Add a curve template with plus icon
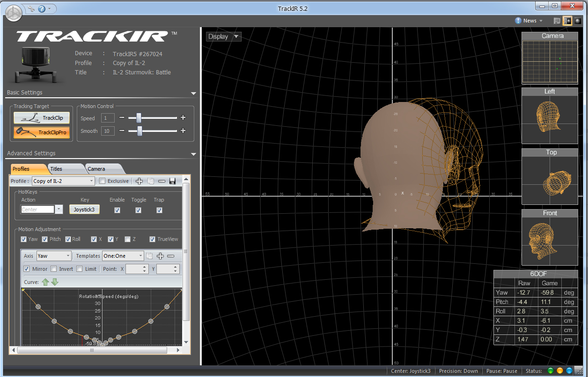The image size is (588, 377). coord(160,256)
